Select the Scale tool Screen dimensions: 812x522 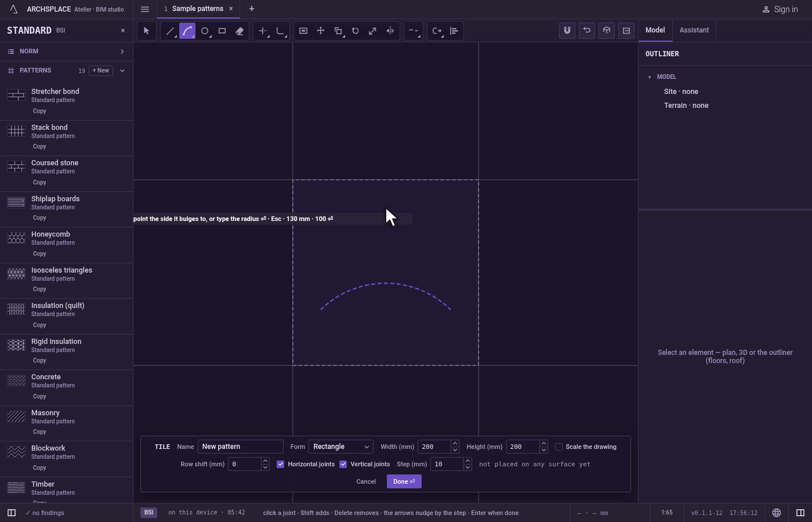373,31
